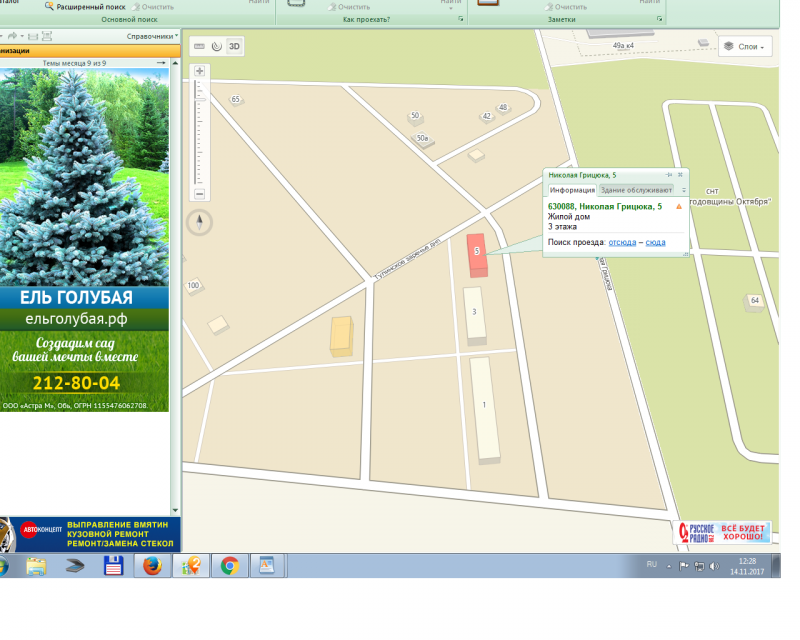800x640 pixels.
Task: Search a route to here via сюда
Action: (655, 242)
